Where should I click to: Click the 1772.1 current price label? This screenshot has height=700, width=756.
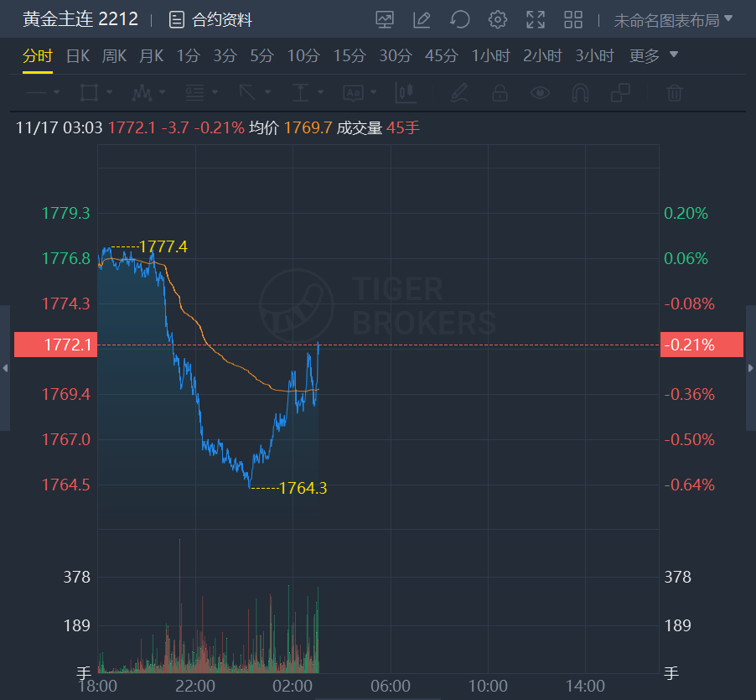click(x=55, y=345)
